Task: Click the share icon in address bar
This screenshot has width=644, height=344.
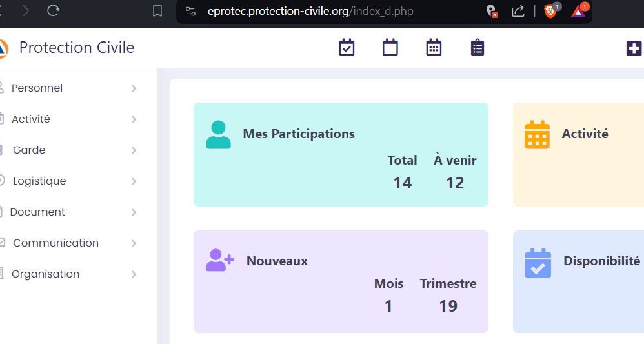Action: tap(518, 11)
